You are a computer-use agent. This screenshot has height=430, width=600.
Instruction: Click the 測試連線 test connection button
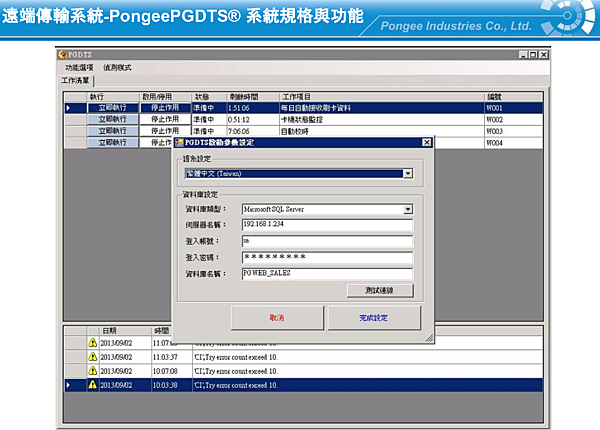click(380, 290)
